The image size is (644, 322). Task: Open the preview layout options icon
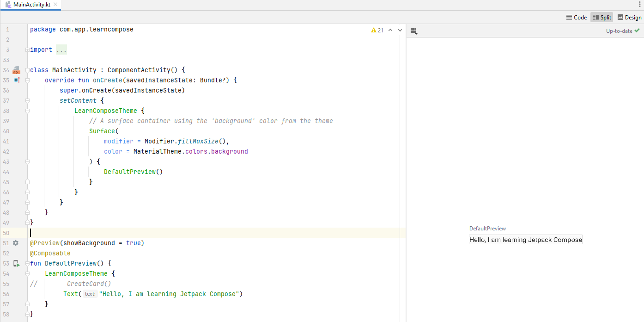point(413,31)
